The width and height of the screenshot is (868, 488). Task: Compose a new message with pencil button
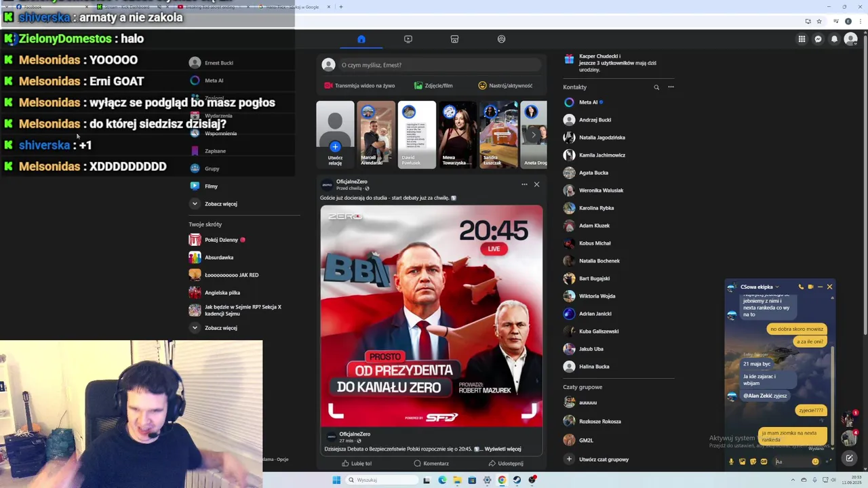point(849,458)
